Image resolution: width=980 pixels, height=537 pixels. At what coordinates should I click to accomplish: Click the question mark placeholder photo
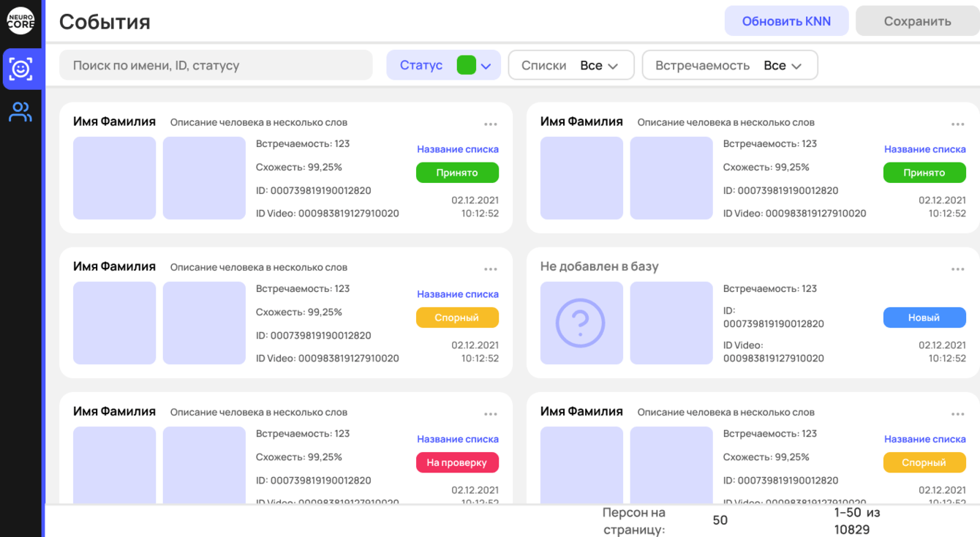pos(581,323)
